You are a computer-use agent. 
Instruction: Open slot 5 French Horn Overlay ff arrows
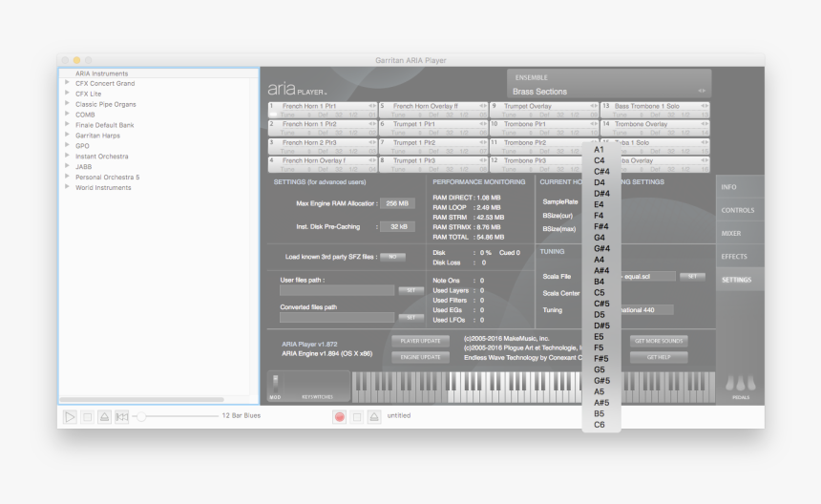pos(483,106)
